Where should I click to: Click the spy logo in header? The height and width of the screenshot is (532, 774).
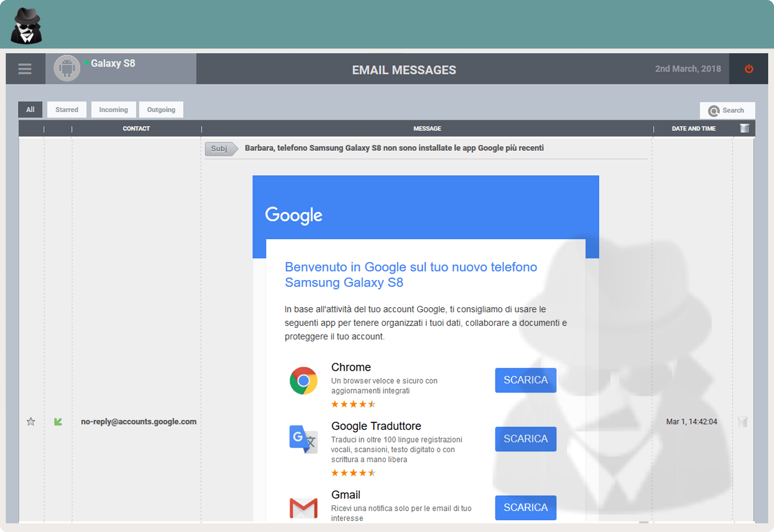[26, 26]
